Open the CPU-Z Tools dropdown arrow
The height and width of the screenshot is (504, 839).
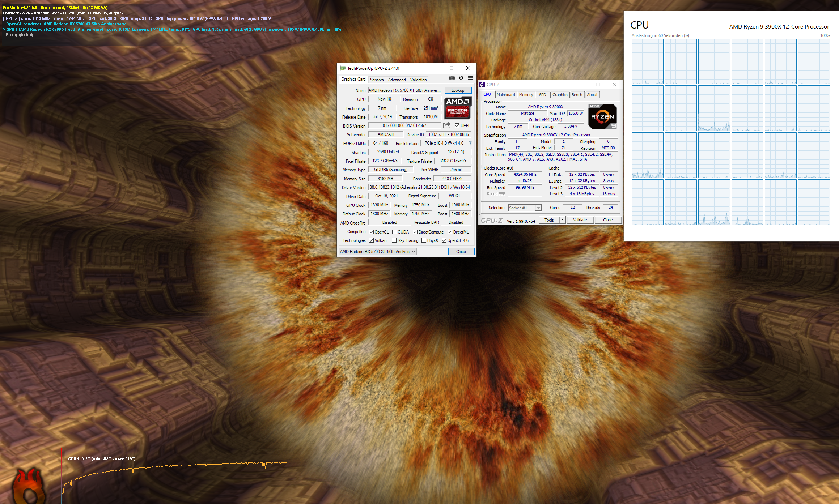562,220
